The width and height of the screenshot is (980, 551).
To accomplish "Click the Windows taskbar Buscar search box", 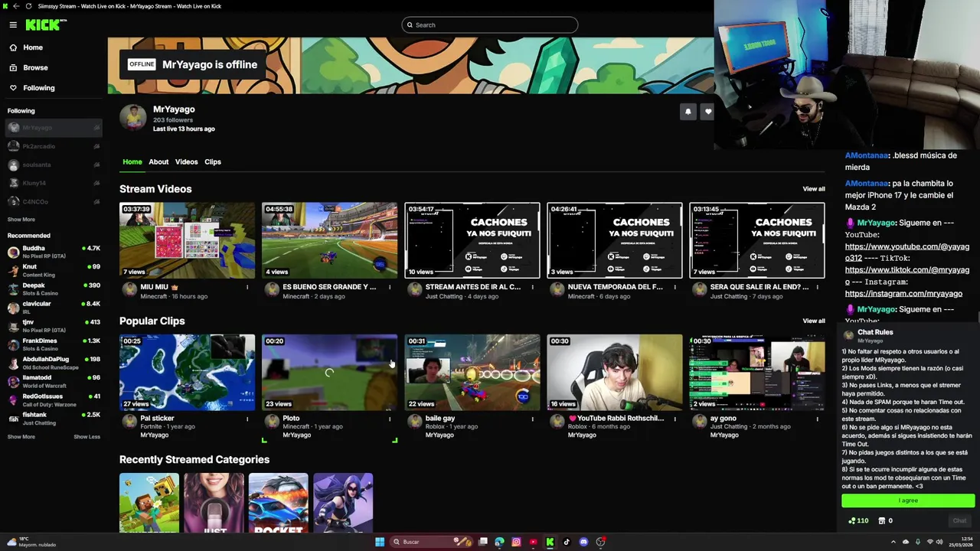I will coord(433,542).
